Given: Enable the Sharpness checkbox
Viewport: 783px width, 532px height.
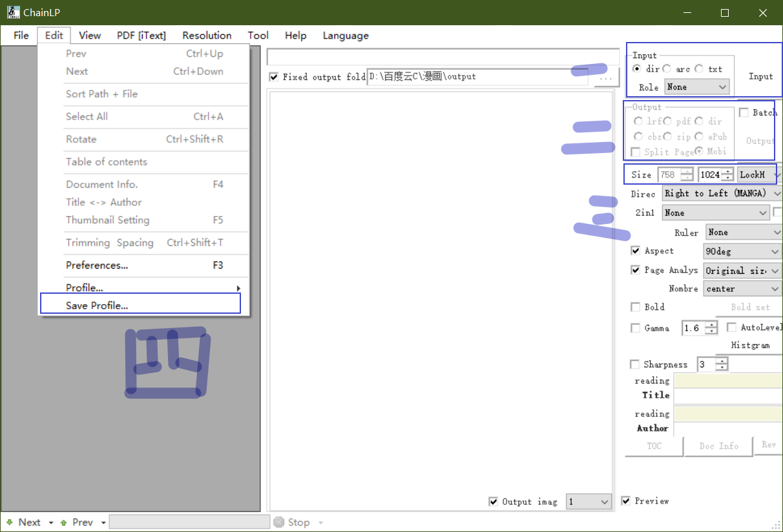Looking at the screenshot, I should (x=634, y=364).
